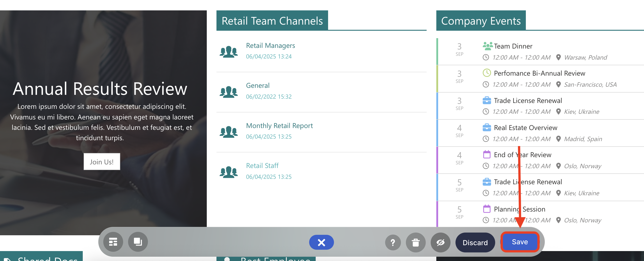Click the blue X close toolbar button

tap(321, 242)
